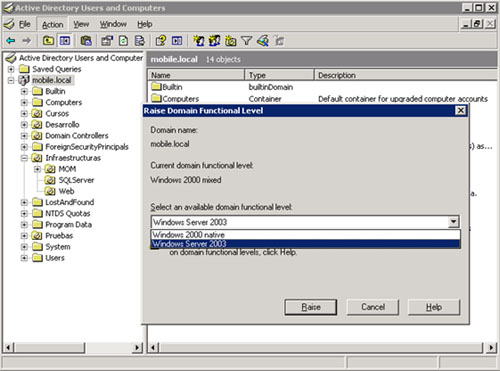Image resolution: width=500 pixels, height=371 pixels.
Task: Expand the Builtin tree node
Action: tap(24, 91)
